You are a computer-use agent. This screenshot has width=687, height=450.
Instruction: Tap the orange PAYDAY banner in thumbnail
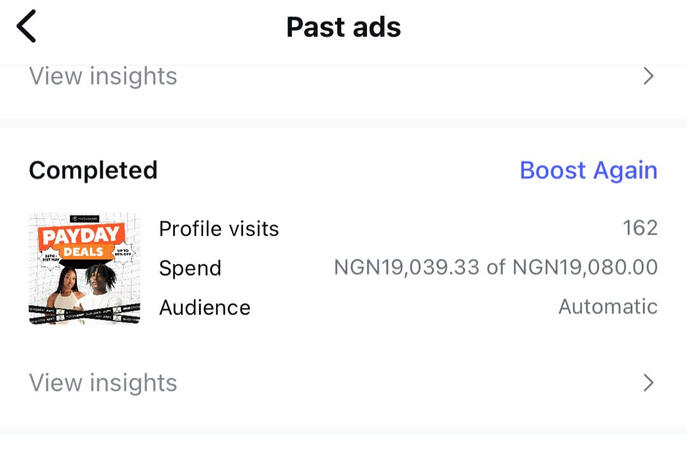pos(80,237)
